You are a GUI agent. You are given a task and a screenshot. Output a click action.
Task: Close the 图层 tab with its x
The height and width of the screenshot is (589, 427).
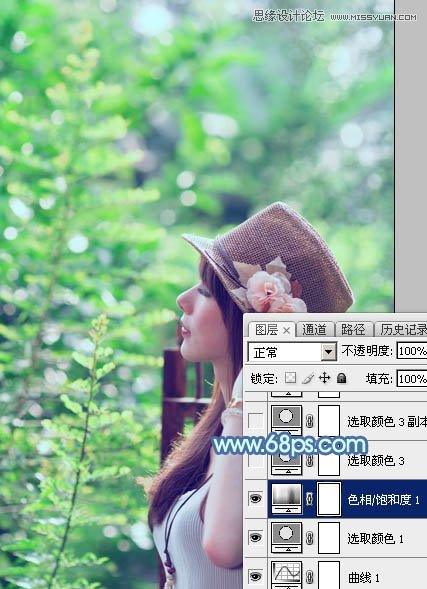pos(287,330)
